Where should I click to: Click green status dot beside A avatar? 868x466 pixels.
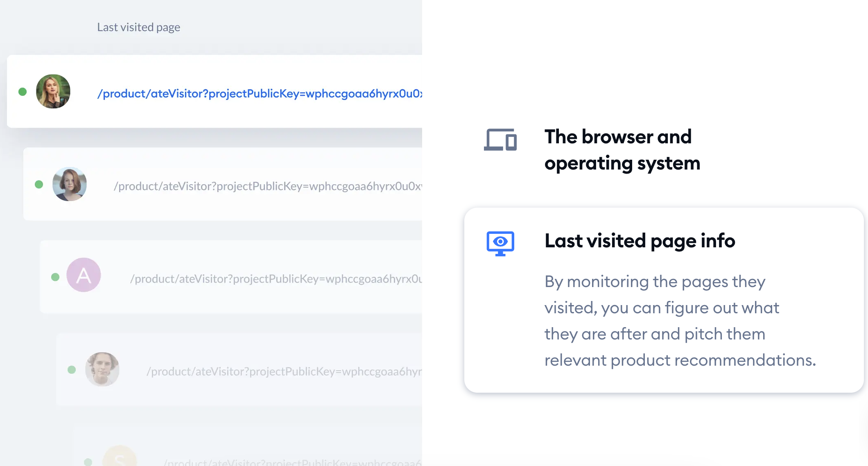55,277
